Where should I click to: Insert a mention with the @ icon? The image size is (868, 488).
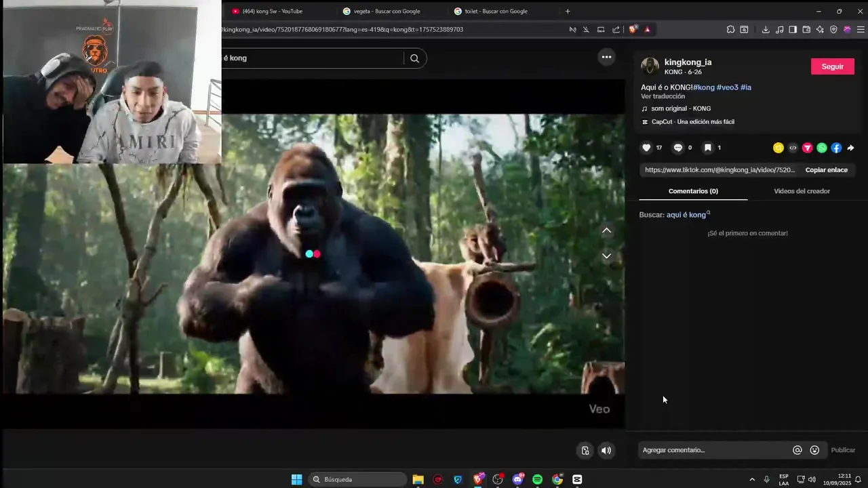pos(797,450)
